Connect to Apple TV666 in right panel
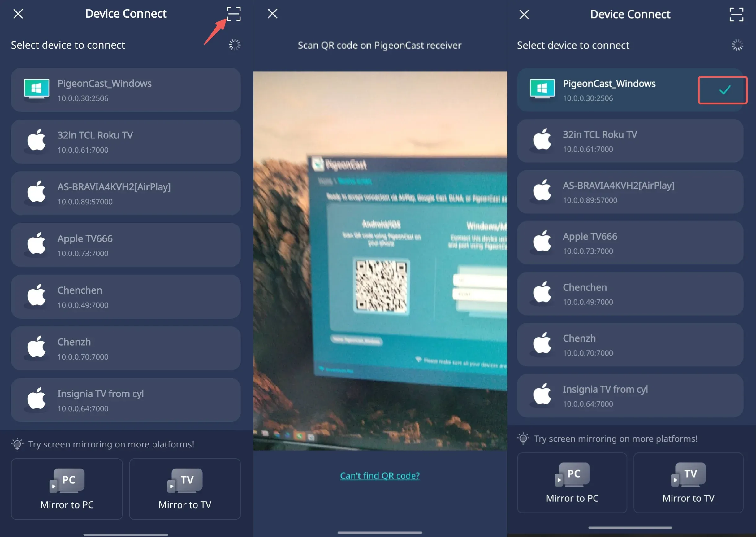The width and height of the screenshot is (756, 537). click(630, 243)
